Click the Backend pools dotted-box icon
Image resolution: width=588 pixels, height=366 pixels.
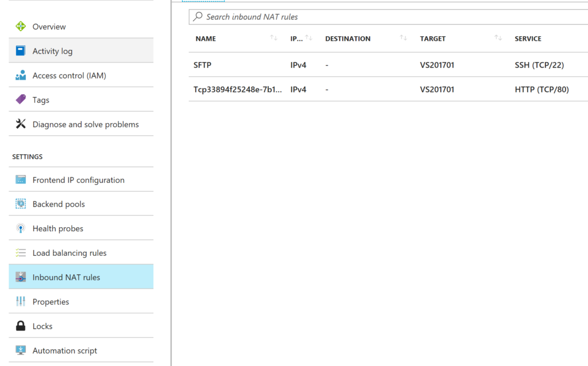[x=19, y=204]
